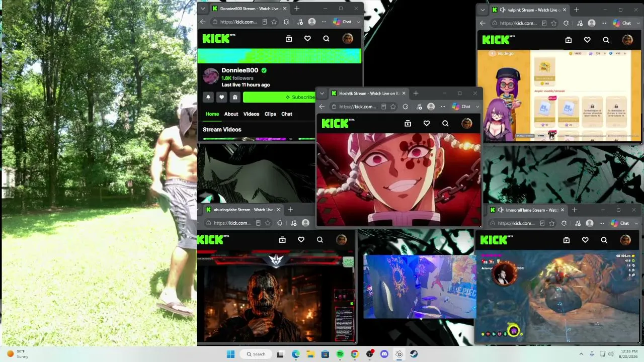Open Videos tab on DonnieeB00 channel
644x362 pixels.
click(251, 114)
